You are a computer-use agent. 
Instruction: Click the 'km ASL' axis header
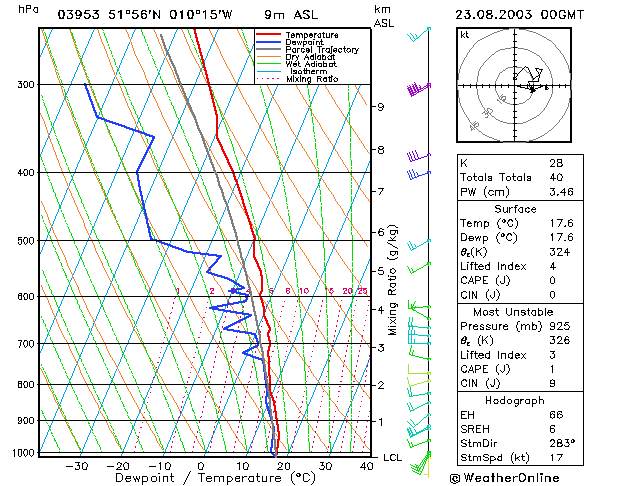click(x=383, y=16)
